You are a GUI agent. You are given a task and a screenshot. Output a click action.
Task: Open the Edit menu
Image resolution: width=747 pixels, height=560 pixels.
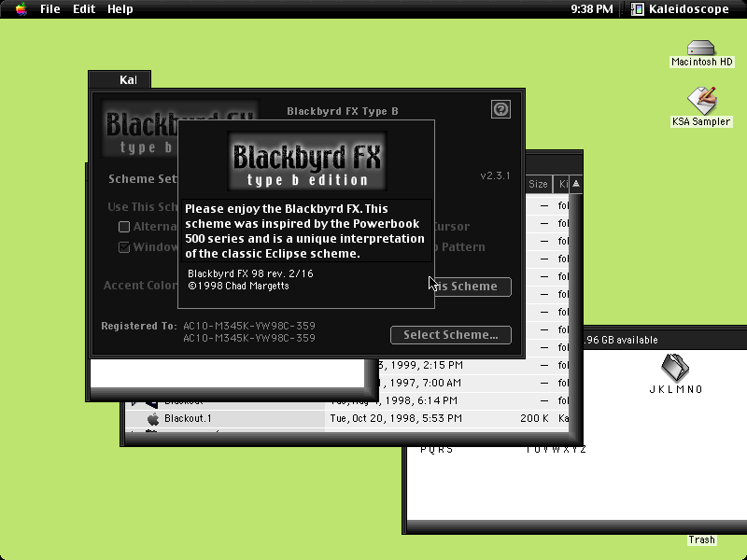[84, 9]
